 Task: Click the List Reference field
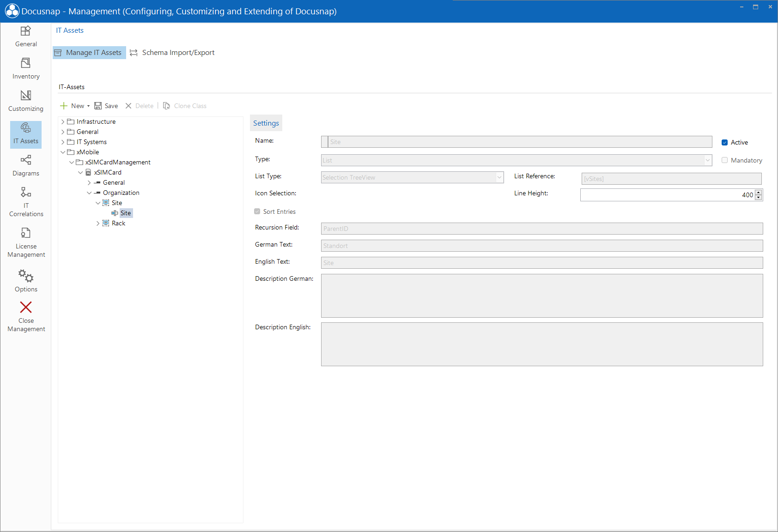pyautogui.click(x=672, y=179)
